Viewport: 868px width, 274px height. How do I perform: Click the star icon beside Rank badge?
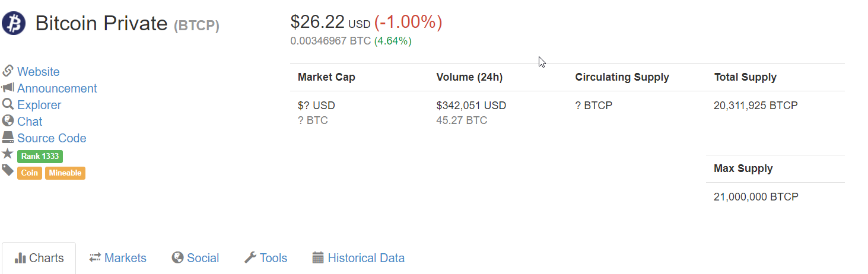click(8, 154)
